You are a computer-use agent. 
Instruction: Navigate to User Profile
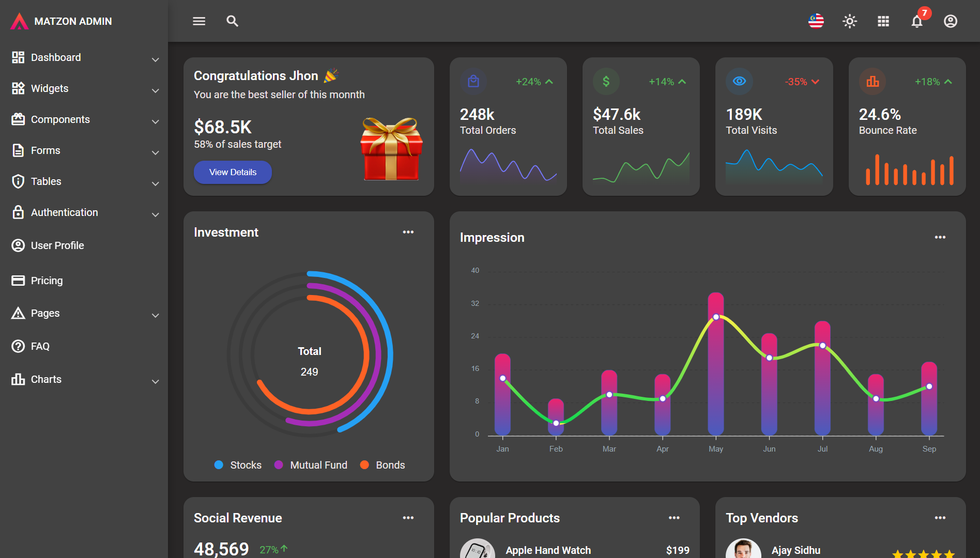(x=57, y=245)
